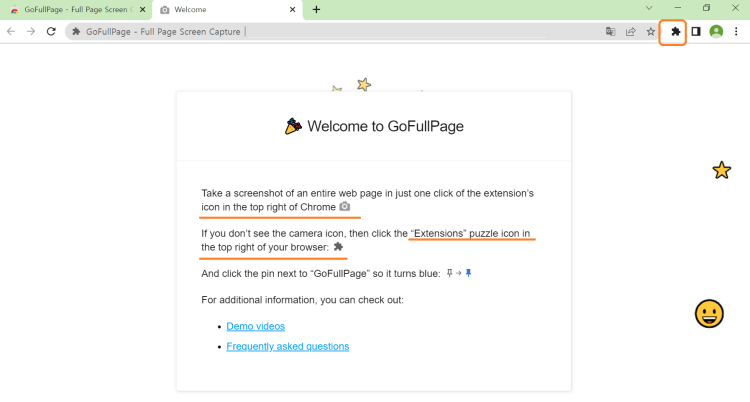Open the Extensions puzzle icon in toolbar
This screenshot has width=750, height=402.
[x=675, y=32]
